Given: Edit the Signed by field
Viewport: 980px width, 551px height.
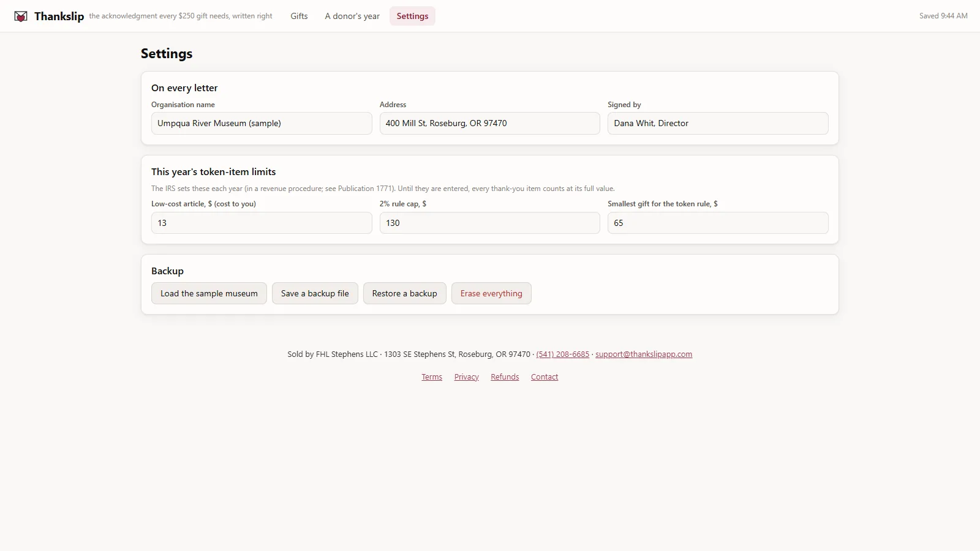Looking at the screenshot, I should point(718,123).
